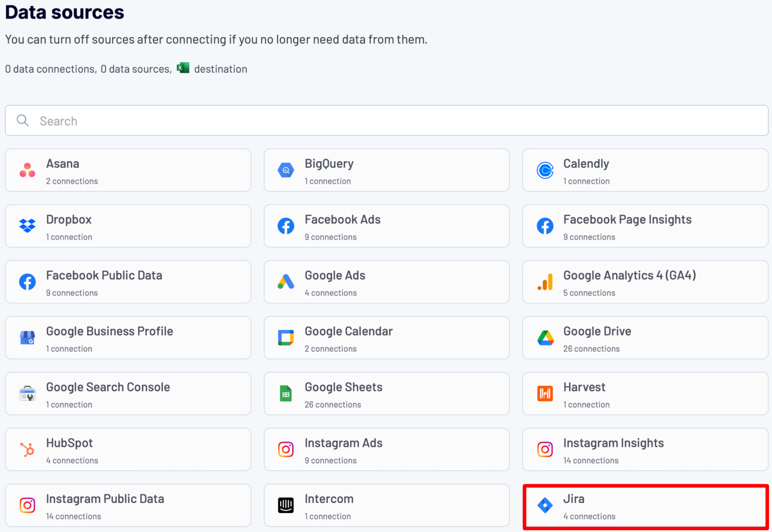The height and width of the screenshot is (532, 772).
Task: Open the Google Search Console source
Action: tap(128, 393)
